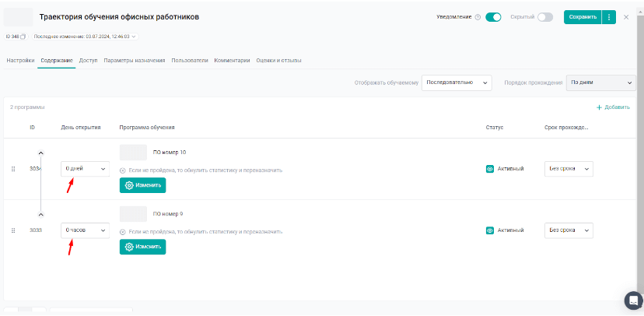Open the chat support bubble icon
This screenshot has width=644, height=316.
point(633,300)
